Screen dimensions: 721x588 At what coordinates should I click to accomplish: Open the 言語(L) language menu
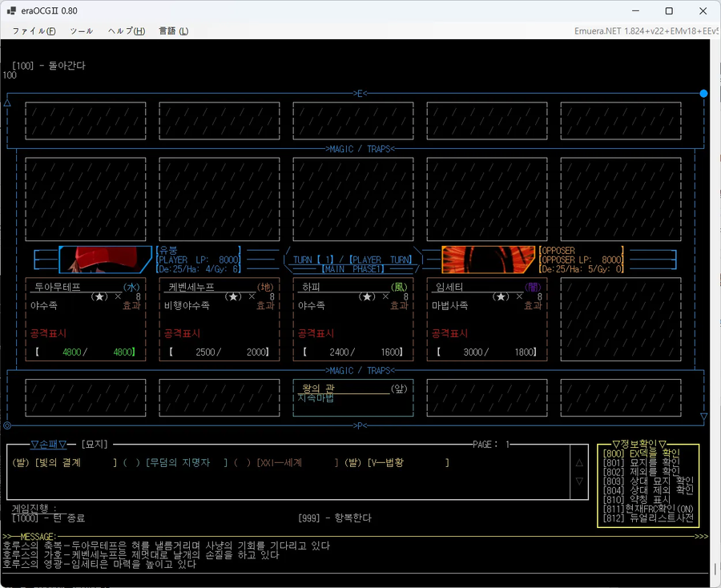(173, 31)
